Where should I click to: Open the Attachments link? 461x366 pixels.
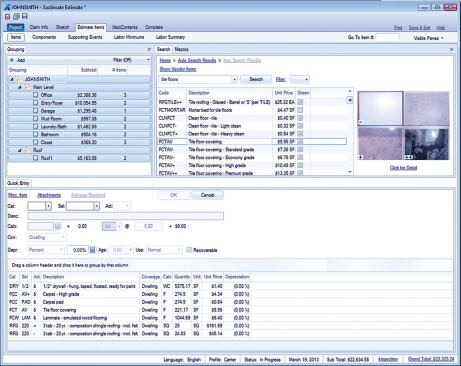(x=49, y=195)
